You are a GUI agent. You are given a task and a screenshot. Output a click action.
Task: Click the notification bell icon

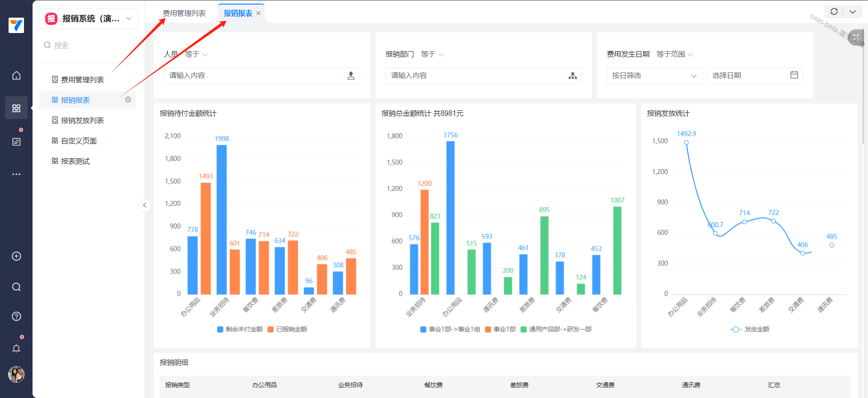pyautogui.click(x=16, y=348)
